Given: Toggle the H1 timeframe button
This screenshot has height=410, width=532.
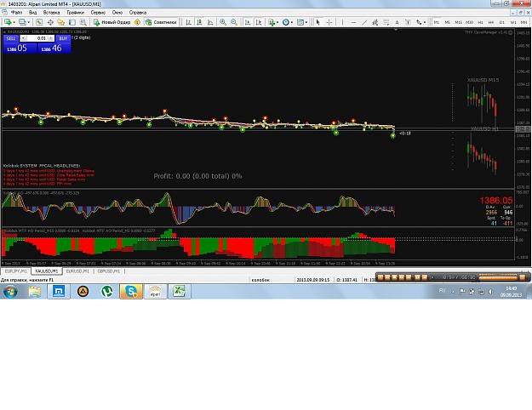Looking at the screenshot, I should 480,22.
